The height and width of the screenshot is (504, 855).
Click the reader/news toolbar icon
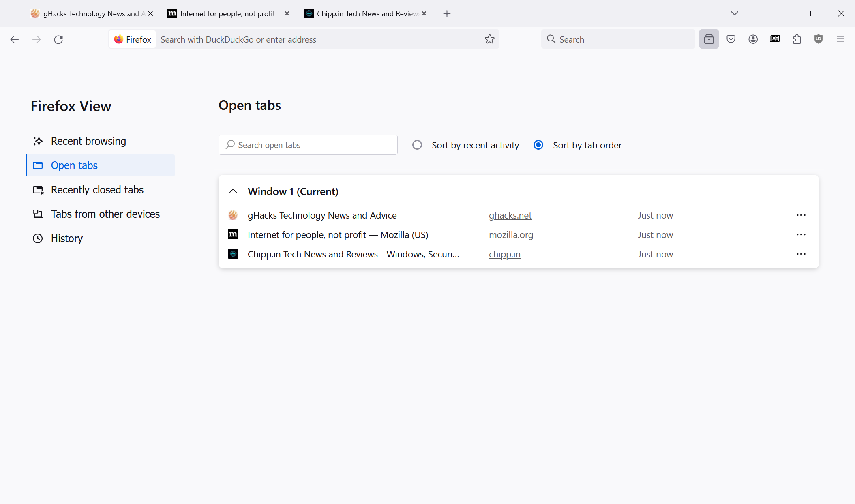point(775,39)
